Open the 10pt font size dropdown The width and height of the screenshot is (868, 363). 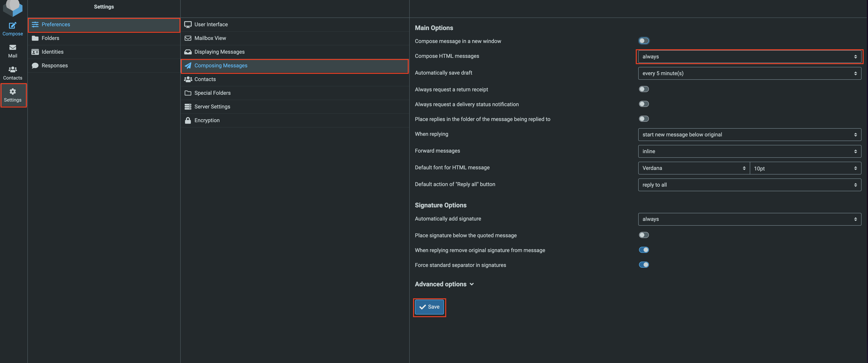805,168
